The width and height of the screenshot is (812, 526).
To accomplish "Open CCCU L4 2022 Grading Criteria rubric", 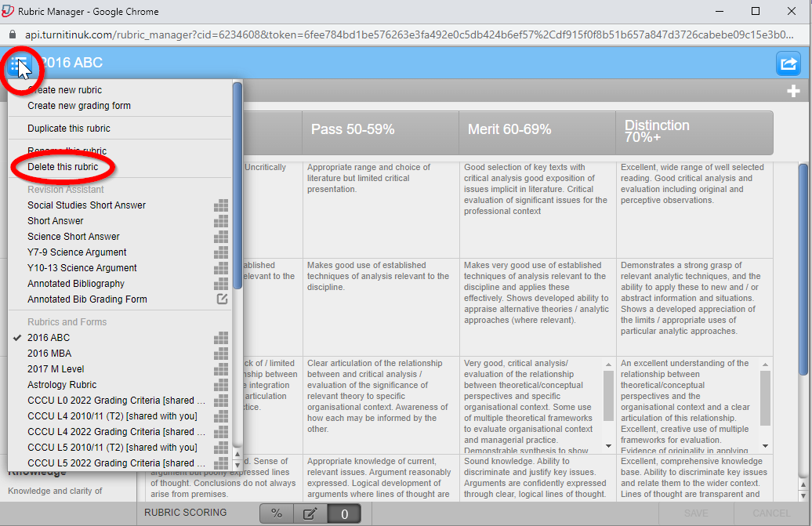I will [117, 432].
